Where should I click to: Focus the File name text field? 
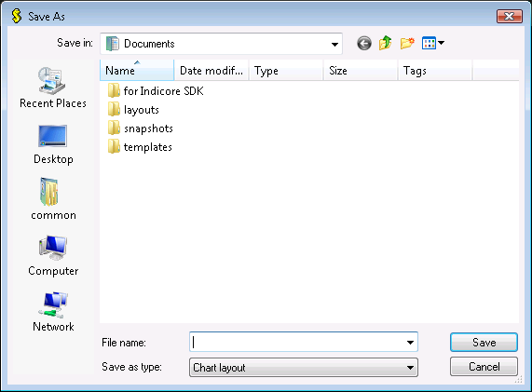point(297,342)
